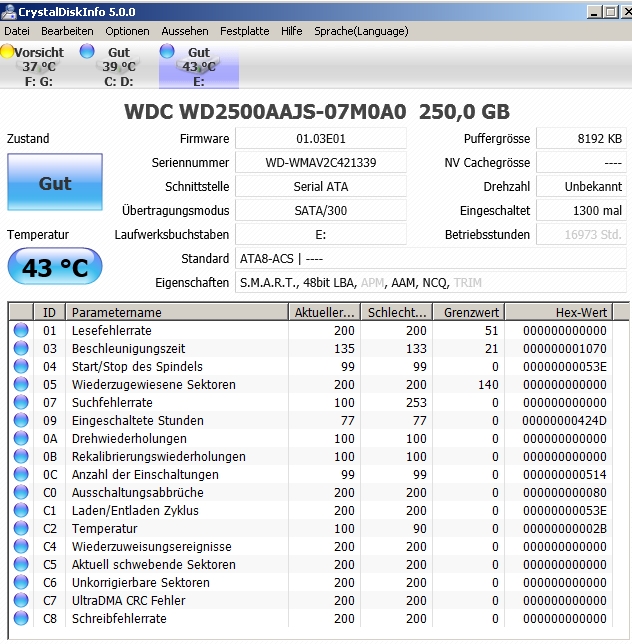Click the status icon for Beschleunigungszeit
Screen dimensions: 632x644
(21, 348)
